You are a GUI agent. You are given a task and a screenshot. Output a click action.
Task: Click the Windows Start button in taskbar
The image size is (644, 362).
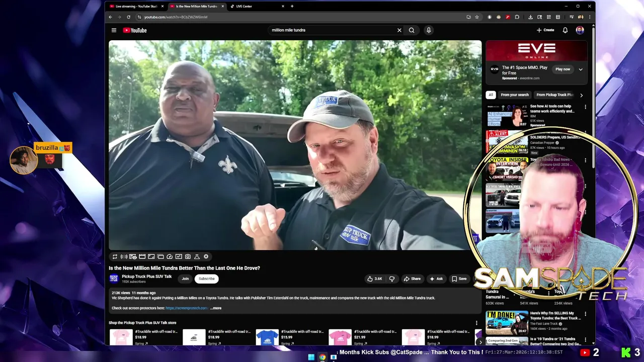point(311,357)
